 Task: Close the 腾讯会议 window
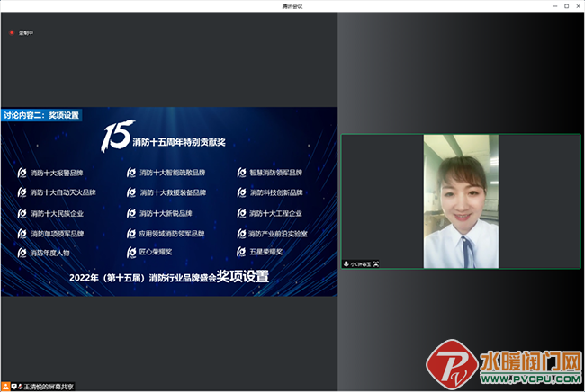(579, 6)
